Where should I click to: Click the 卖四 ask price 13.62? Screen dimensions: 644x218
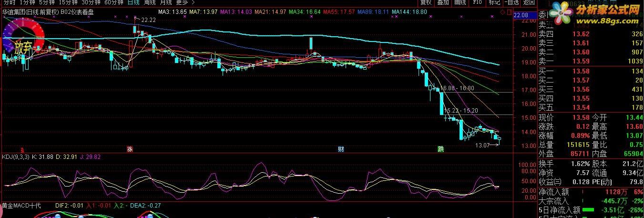click(581, 34)
